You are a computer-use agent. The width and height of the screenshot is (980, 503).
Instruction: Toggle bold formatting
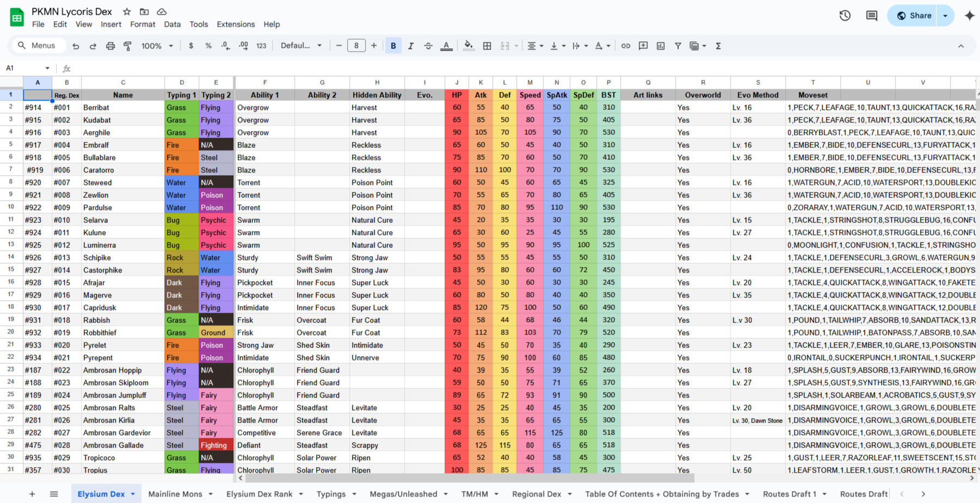click(393, 46)
